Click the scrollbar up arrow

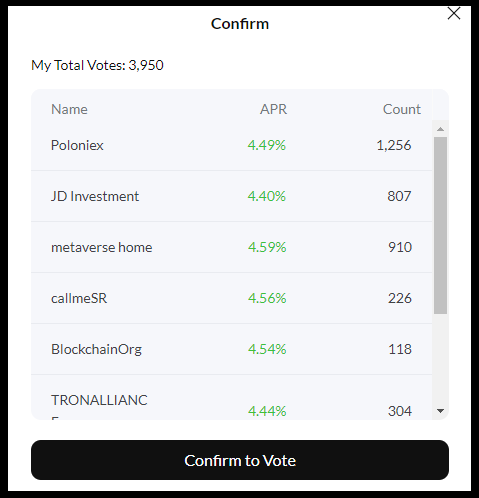tap(440, 129)
